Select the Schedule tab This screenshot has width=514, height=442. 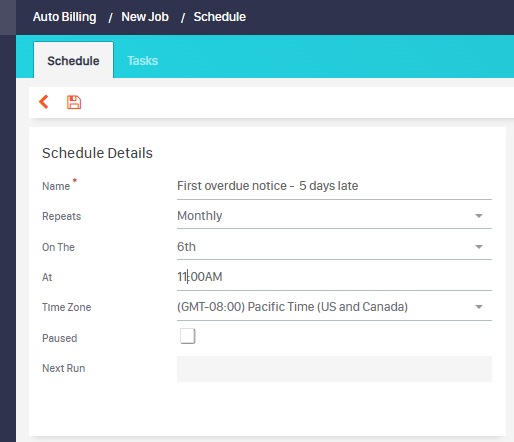pos(73,60)
